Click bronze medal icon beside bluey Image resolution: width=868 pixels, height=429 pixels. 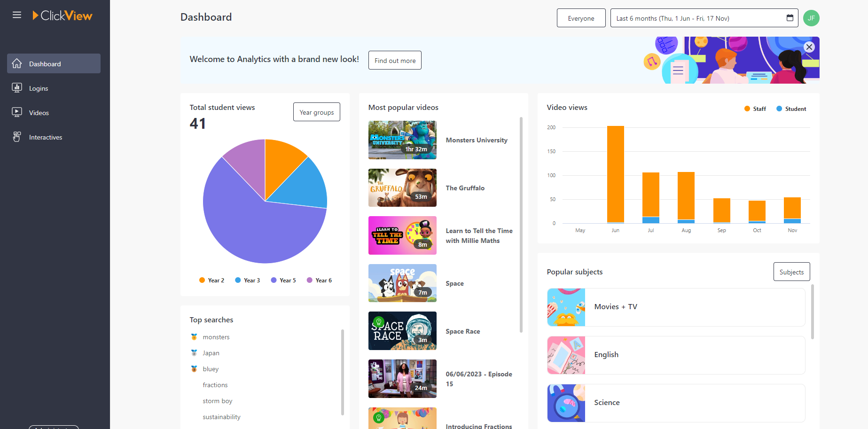point(194,369)
